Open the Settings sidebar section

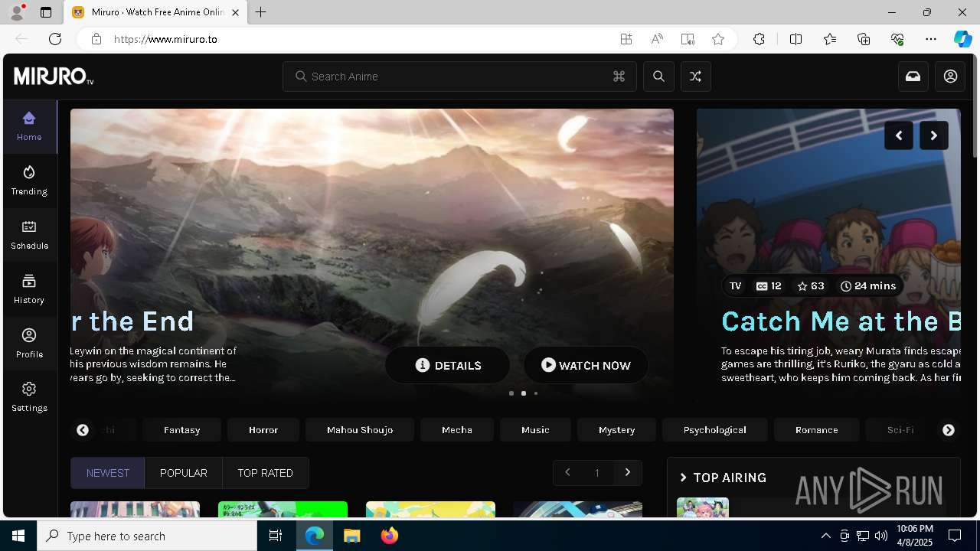pos(29,397)
